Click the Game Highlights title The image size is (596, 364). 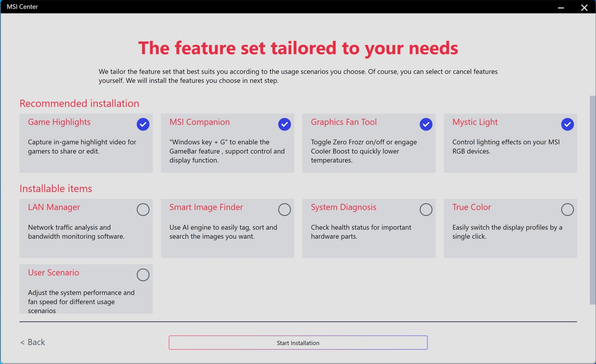coord(59,122)
